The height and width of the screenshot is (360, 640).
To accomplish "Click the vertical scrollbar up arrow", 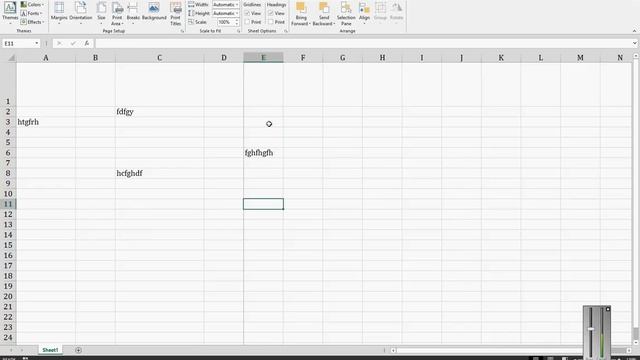I will coord(636,56).
